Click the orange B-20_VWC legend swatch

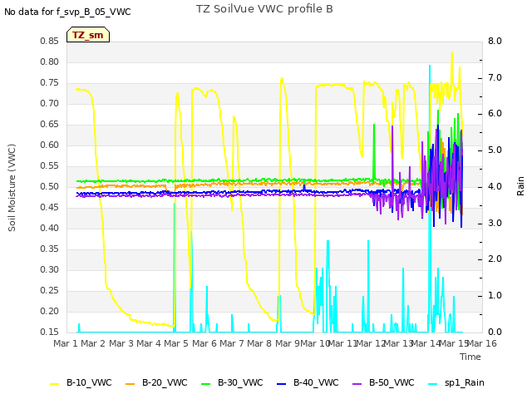click(x=131, y=383)
